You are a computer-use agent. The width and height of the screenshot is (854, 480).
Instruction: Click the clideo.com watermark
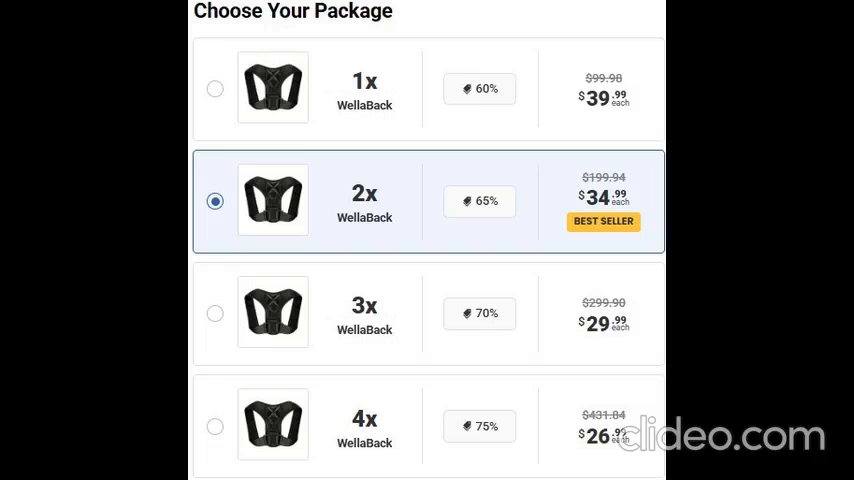[x=721, y=436]
